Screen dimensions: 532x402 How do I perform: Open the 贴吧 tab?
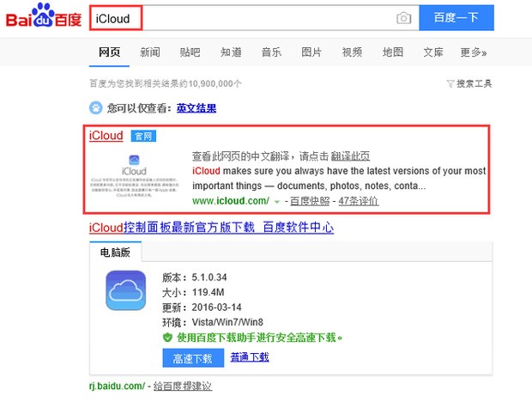tap(190, 52)
